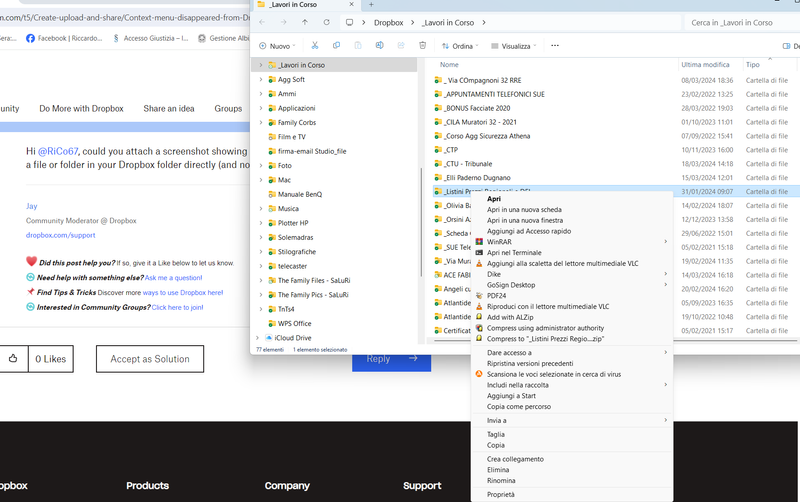Click Ask me a question link
Image resolution: width=800 pixels, height=502 pixels.
pos(173,278)
